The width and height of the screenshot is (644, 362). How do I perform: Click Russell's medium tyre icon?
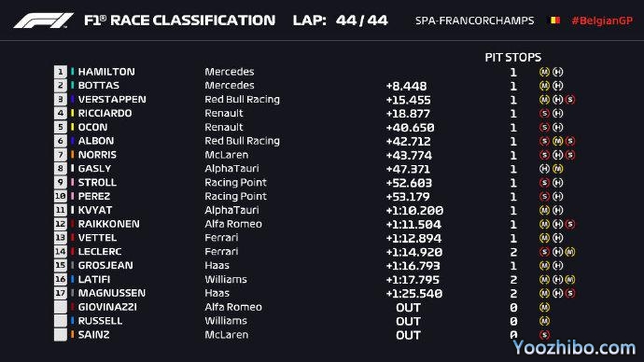pyautogui.click(x=545, y=321)
